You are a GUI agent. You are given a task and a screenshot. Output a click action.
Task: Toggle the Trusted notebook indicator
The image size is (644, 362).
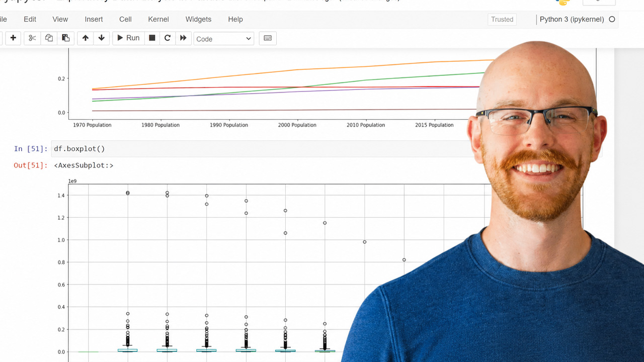coord(502,19)
